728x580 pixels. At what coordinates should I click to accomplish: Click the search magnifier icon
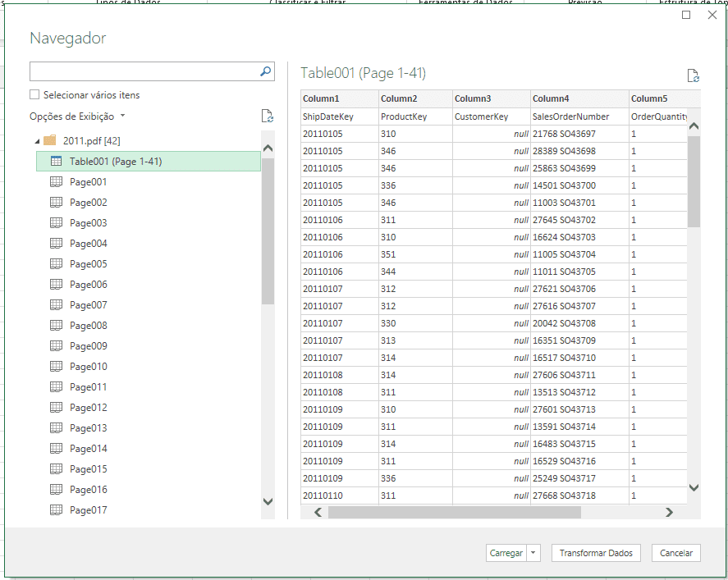point(266,71)
